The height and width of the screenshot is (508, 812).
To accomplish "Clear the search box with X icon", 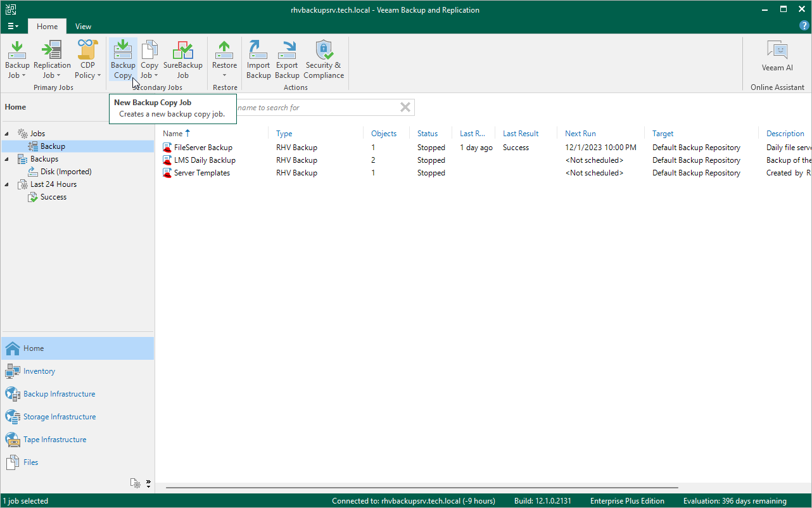I will pyautogui.click(x=405, y=108).
